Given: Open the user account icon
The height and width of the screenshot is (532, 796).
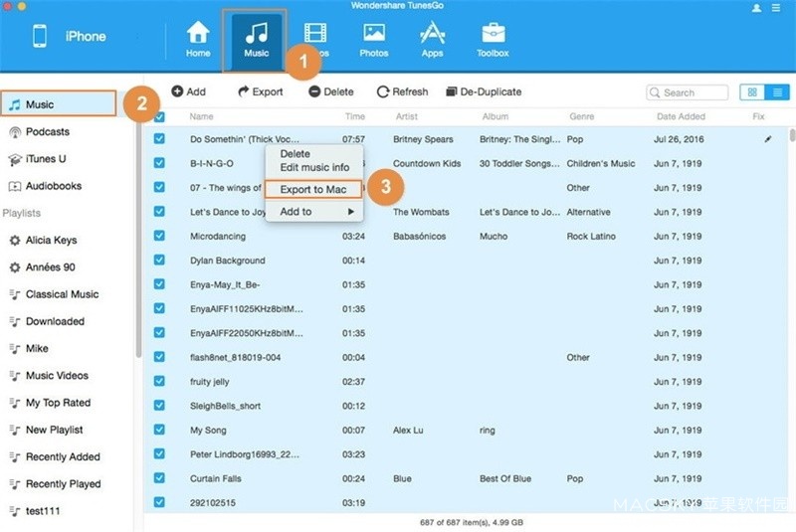Looking at the screenshot, I should click(x=756, y=8).
